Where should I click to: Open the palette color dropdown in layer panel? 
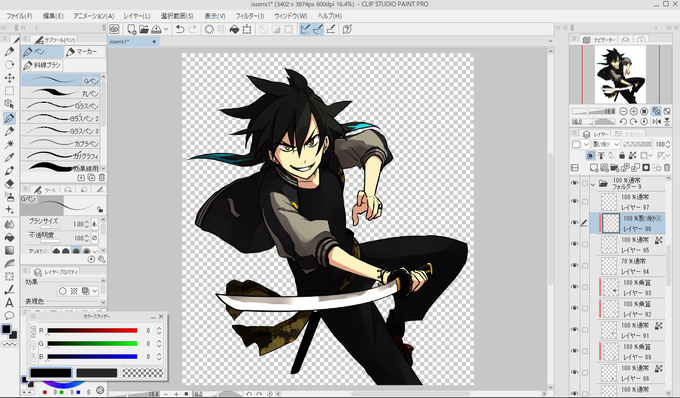pos(580,144)
